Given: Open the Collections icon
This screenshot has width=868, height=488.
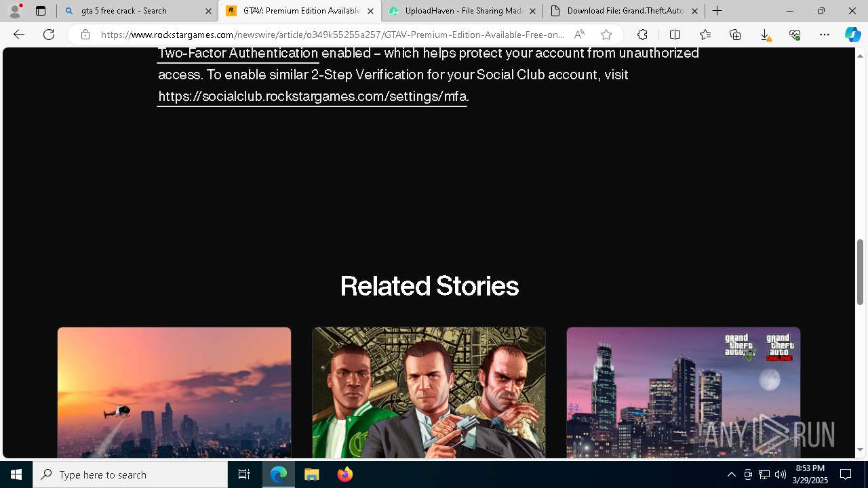Looking at the screenshot, I should coord(735,35).
